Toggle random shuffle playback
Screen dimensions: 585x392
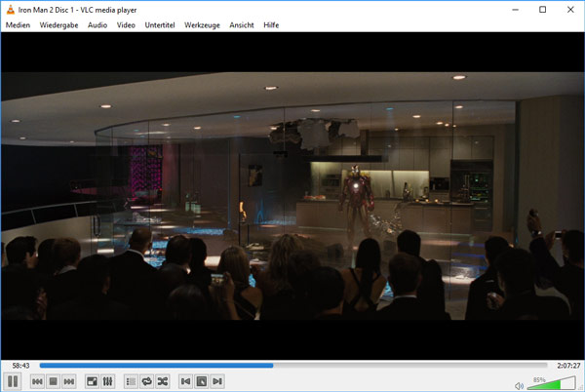(163, 381)
